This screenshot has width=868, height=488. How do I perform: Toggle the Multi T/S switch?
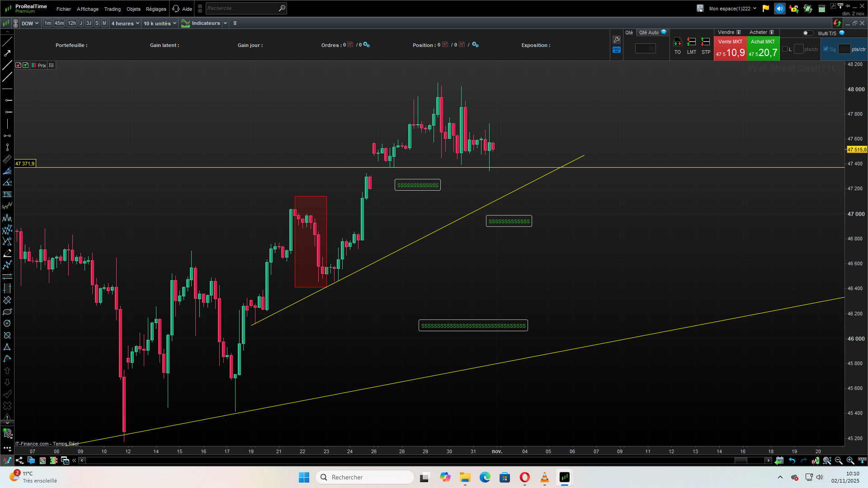(807, 33)
